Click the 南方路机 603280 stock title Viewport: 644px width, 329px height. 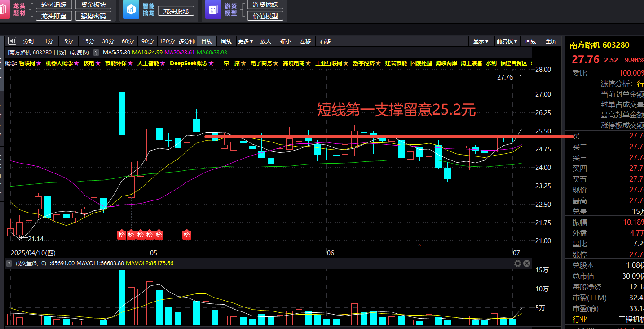tap(600, 45)
